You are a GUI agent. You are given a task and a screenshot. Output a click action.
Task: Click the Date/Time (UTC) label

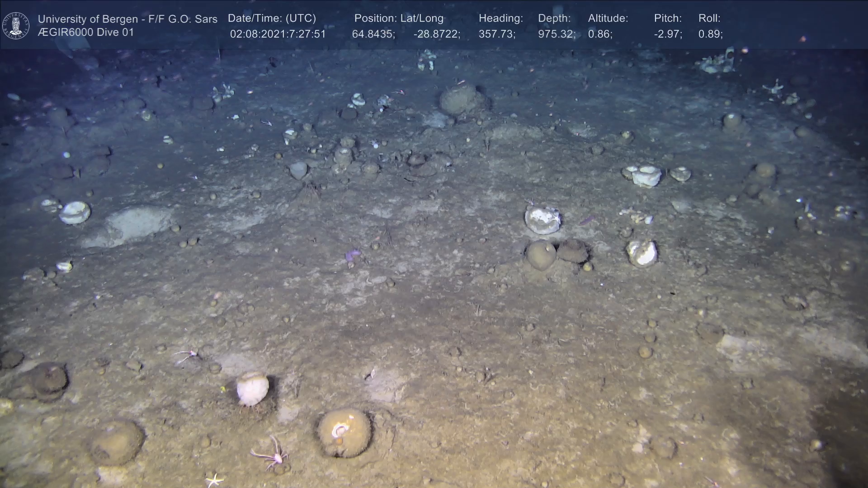pos(272,19)
